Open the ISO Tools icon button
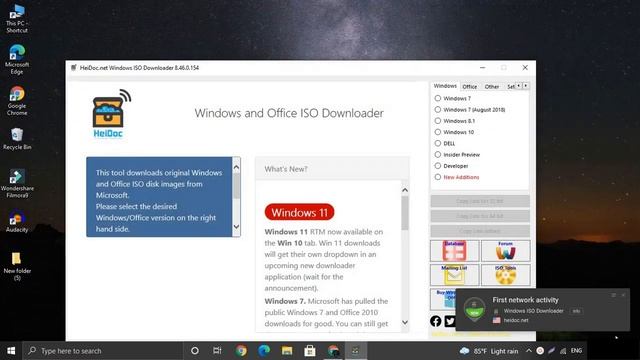640x360 pixels. [505, 275]
